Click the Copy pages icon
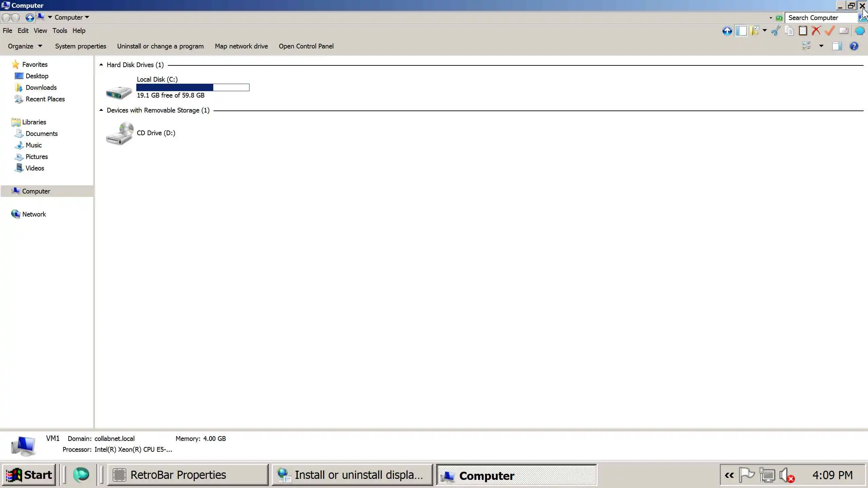 [789, 31]
